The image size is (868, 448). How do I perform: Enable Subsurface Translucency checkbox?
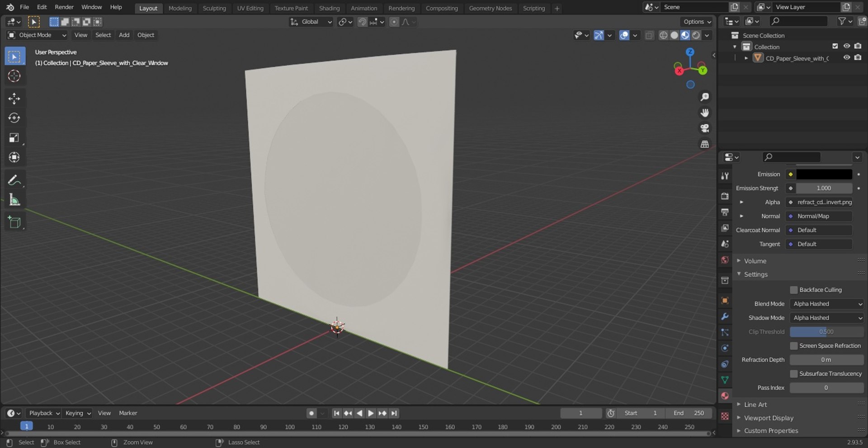[794, 374]
